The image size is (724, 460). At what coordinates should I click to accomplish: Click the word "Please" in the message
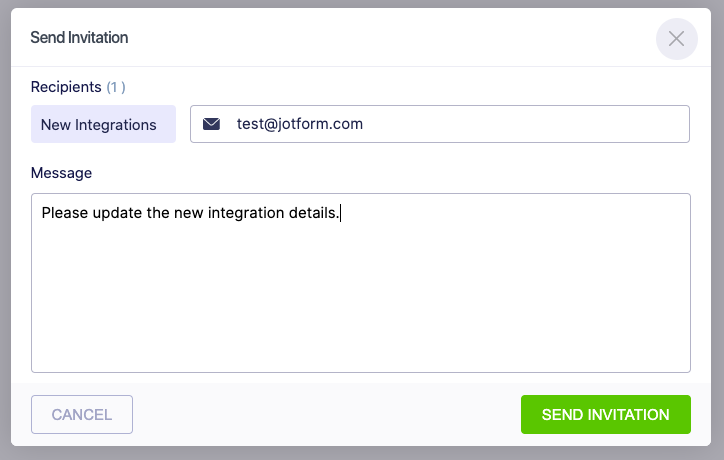pyautogui.click(x=65, y=213)
